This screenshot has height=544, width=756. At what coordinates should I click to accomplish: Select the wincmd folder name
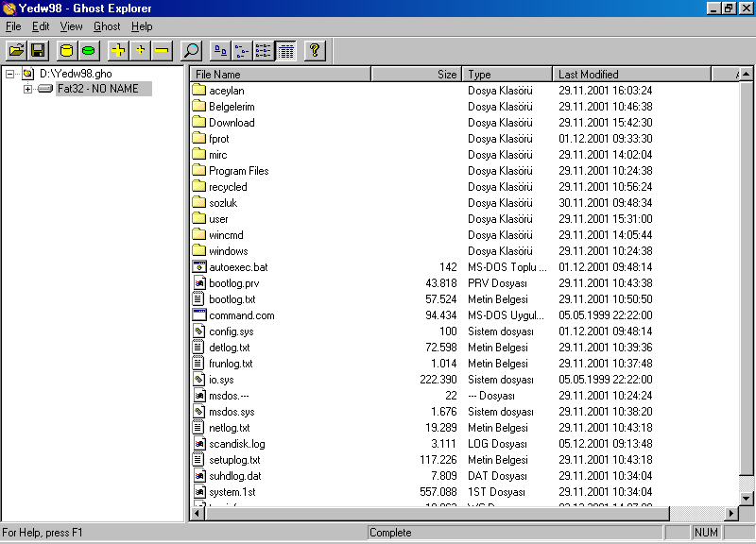(x=226, y=234)
